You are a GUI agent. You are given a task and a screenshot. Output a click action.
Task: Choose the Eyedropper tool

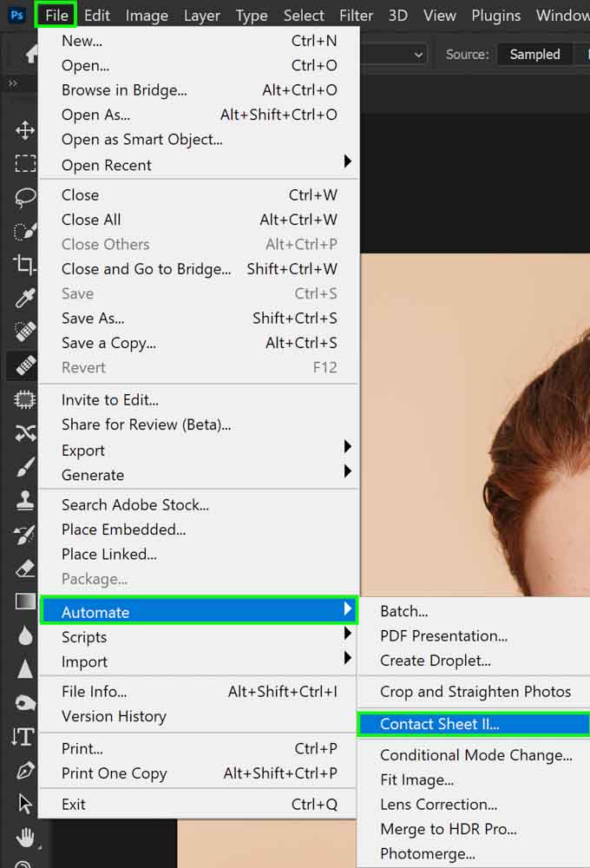tap(24, 299)
